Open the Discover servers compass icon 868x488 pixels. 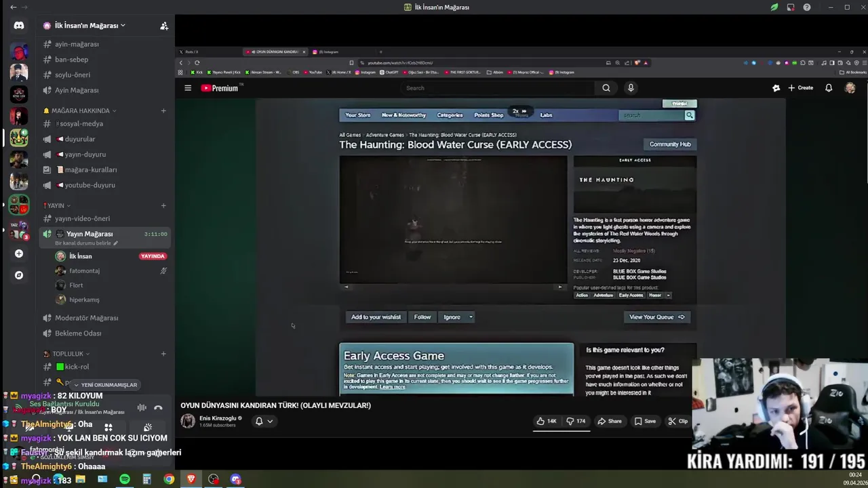[x=19, y=275]
